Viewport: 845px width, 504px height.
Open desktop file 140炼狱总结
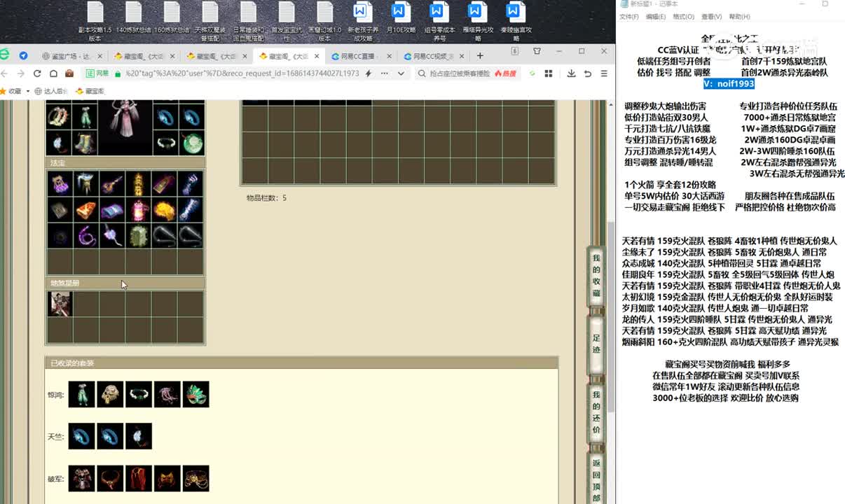133,21
